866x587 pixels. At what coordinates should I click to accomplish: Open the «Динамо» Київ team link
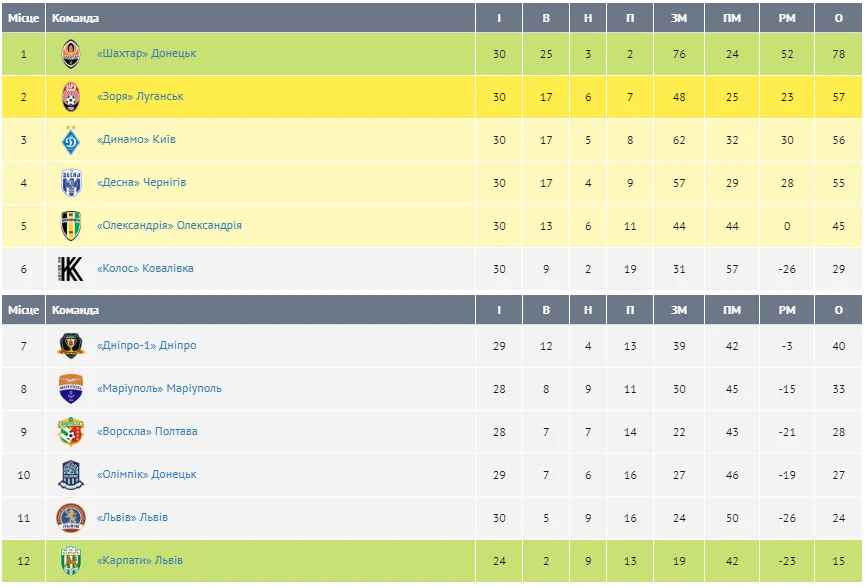(136, 140)
